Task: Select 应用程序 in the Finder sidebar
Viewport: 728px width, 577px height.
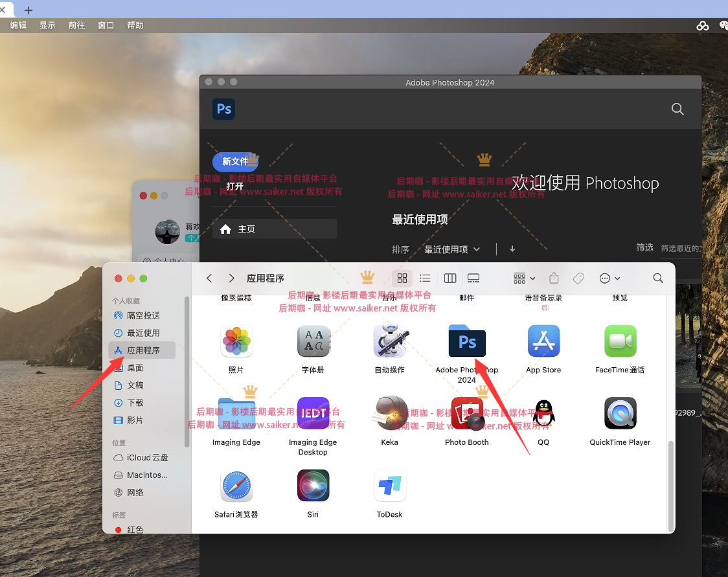Action: pyautogui.click(x=142, y=350)
